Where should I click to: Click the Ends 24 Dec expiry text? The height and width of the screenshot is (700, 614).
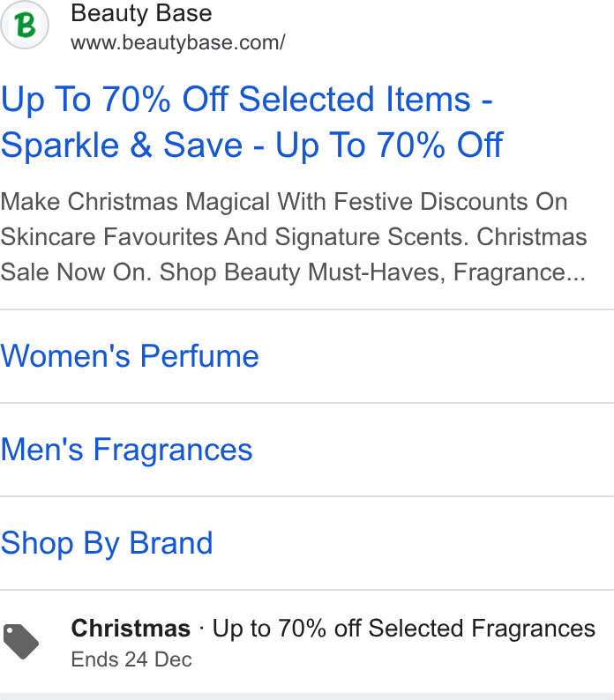click(131, 659)
